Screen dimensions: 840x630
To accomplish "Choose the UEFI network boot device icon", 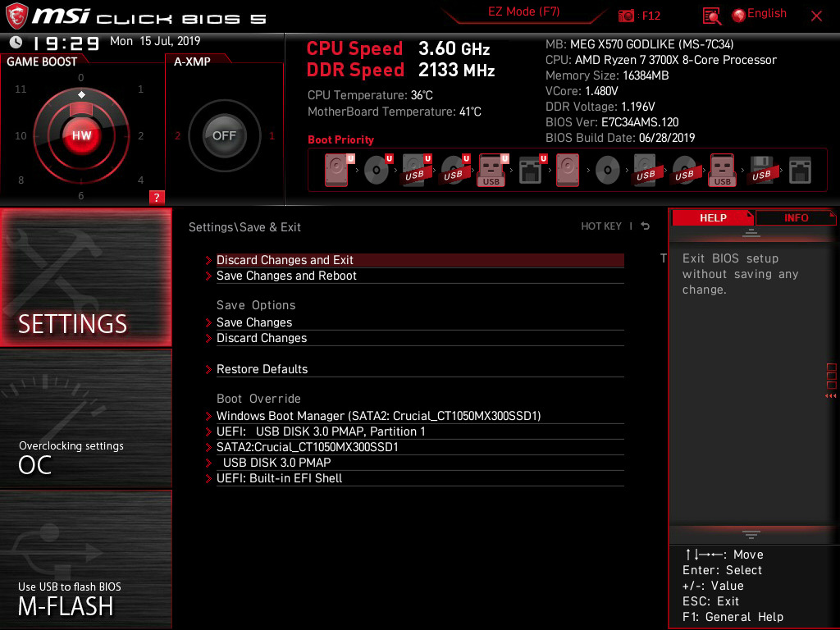I will pyautogui.click(x=532, y=170).
